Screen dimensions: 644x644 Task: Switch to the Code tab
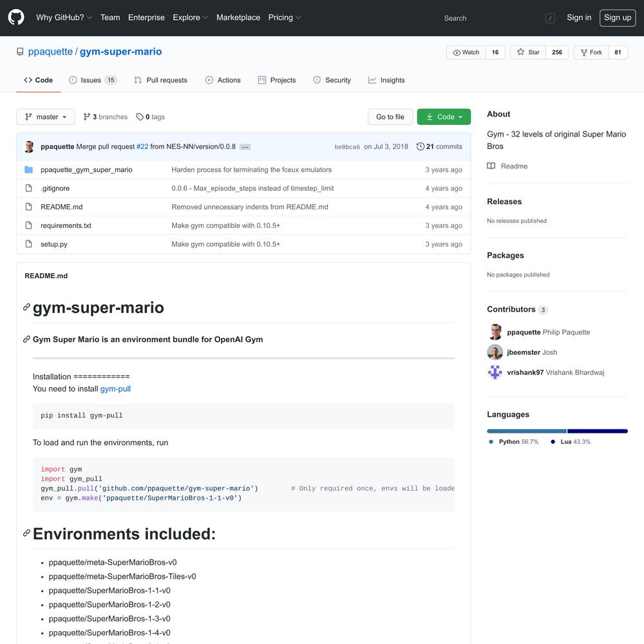tap(39, 80)
